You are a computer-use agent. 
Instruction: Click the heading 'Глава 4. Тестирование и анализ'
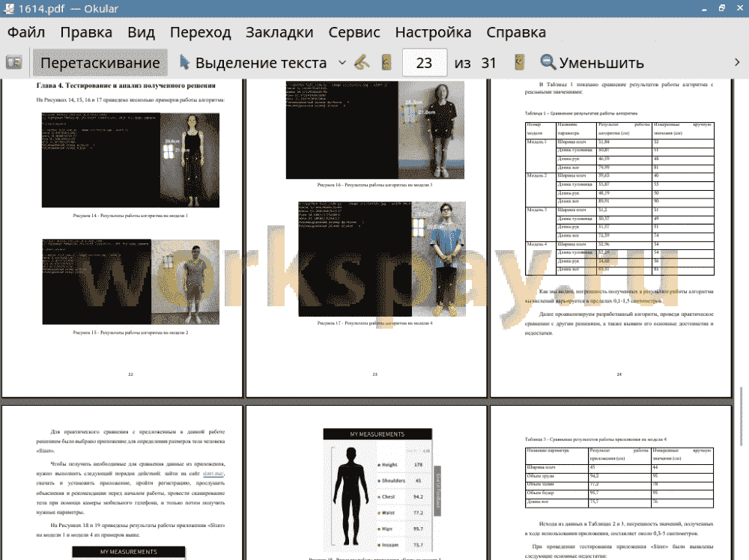point(126,85)
